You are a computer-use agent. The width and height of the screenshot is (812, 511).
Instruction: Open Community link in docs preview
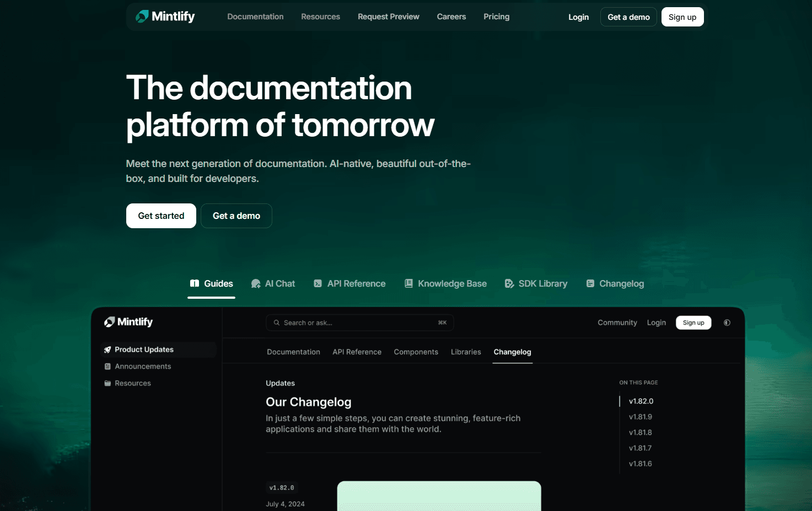pos(617,322)
